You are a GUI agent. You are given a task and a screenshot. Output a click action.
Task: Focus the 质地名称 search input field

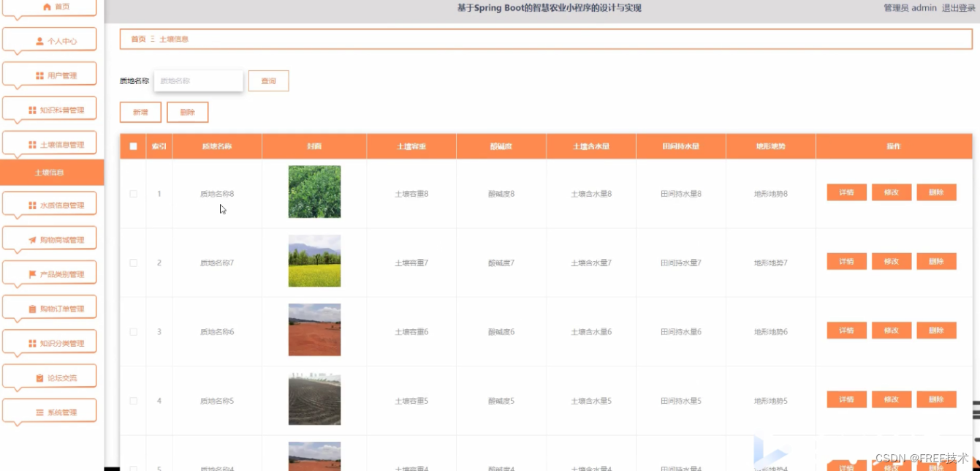198,81
